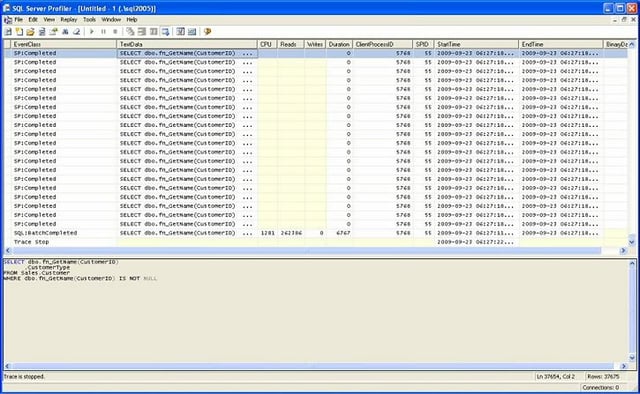The height and width of the screenshot is (394, 640).
Task: Click the TextData column header
Action: tap(187, 44)
